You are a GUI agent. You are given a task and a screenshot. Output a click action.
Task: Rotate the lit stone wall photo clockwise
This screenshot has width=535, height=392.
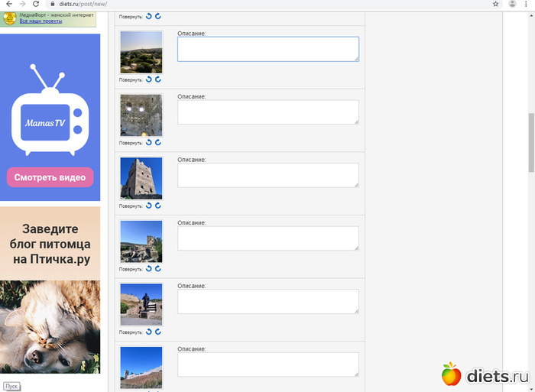click(158, 143)
